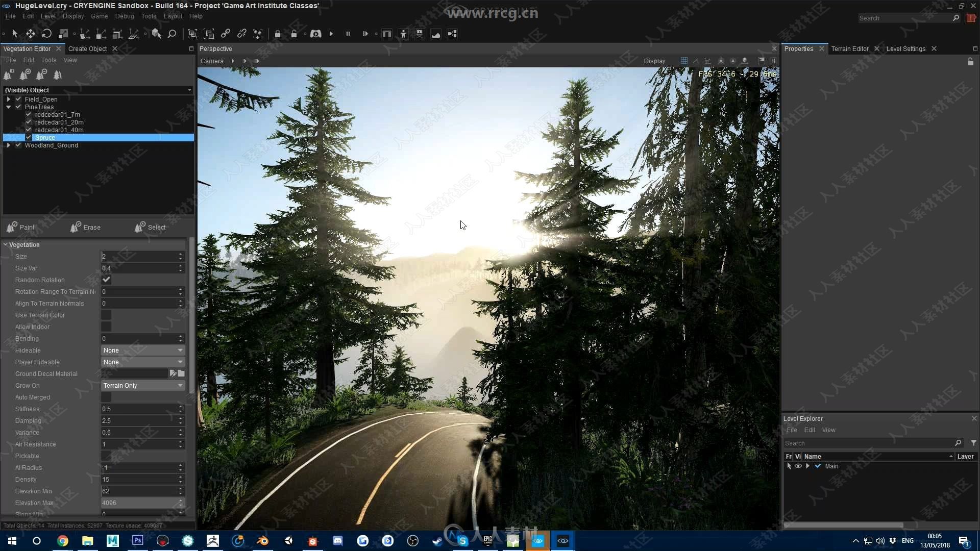Toggle Allow Indoor checkbox
Image resolution: width=980 pixels, height=551 pixels.
(x=106, y=327)
